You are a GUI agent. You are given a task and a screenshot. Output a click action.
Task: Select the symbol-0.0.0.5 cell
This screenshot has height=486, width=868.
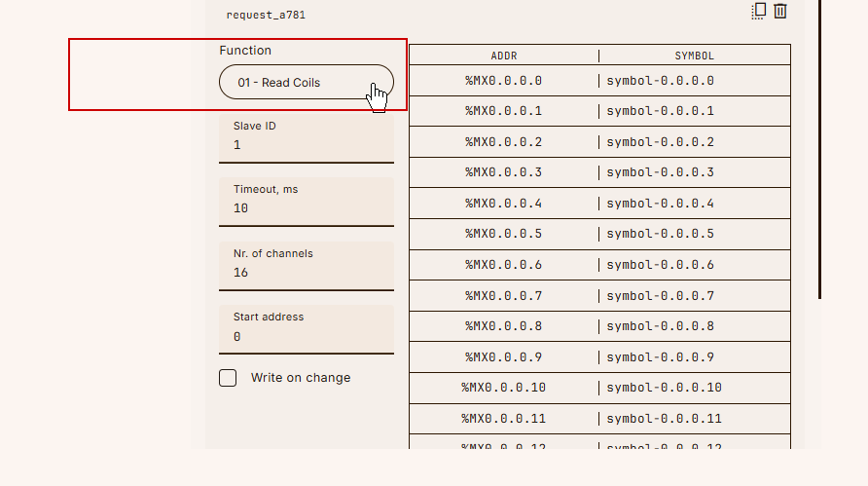coord(695,234)
